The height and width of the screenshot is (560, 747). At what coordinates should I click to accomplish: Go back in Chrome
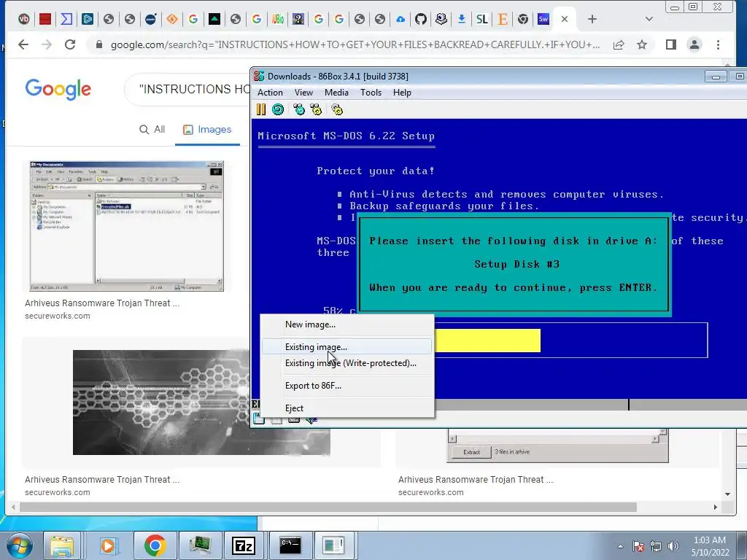pyautogui.click(x=23, y=44)
